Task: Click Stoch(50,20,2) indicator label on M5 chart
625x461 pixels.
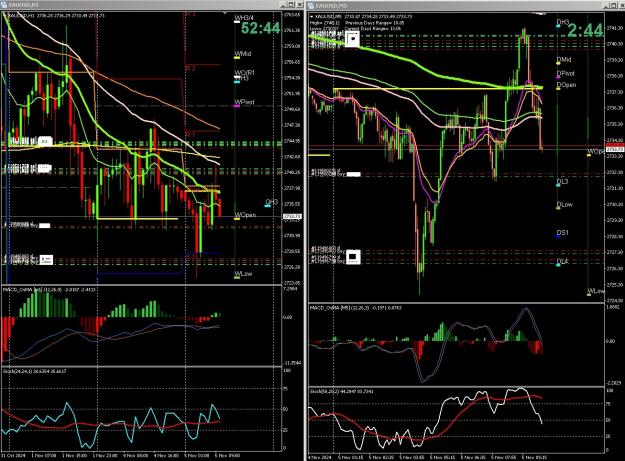Action: coord(342,391)
